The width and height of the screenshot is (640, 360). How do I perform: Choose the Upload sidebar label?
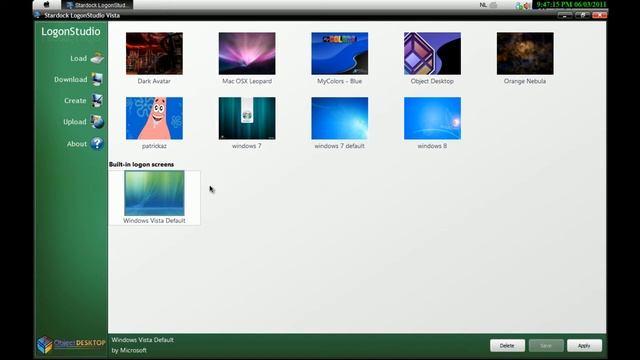point(75,122)
